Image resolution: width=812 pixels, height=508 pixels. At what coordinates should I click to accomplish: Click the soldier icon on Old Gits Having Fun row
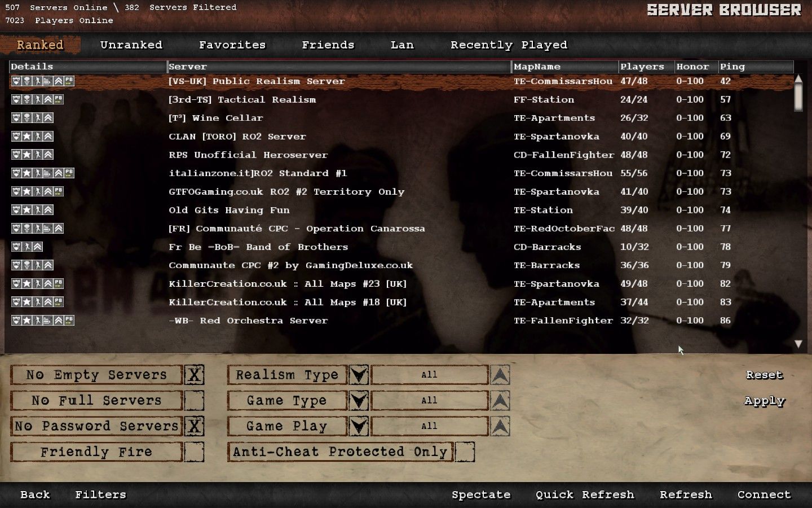37,210
